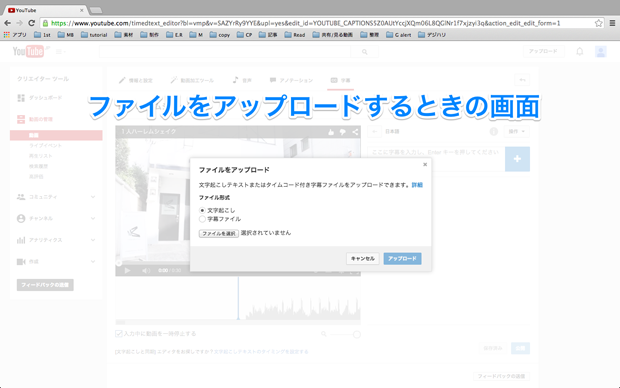
Task: Open the timing-setting link under the editor
Action: [261, 352]
